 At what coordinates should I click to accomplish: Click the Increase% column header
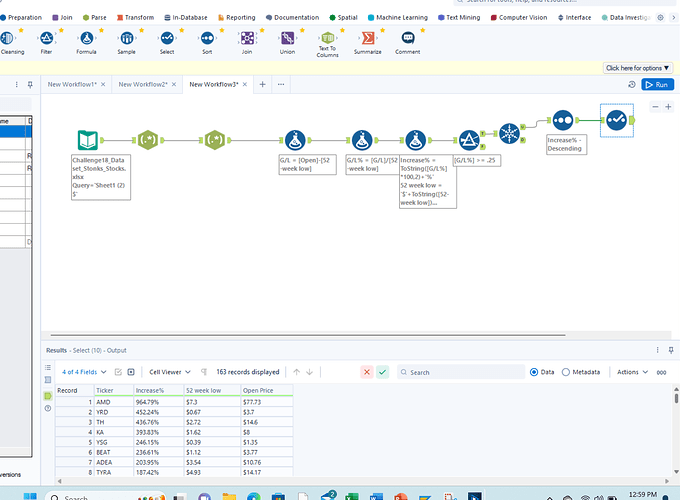[159, 391]
